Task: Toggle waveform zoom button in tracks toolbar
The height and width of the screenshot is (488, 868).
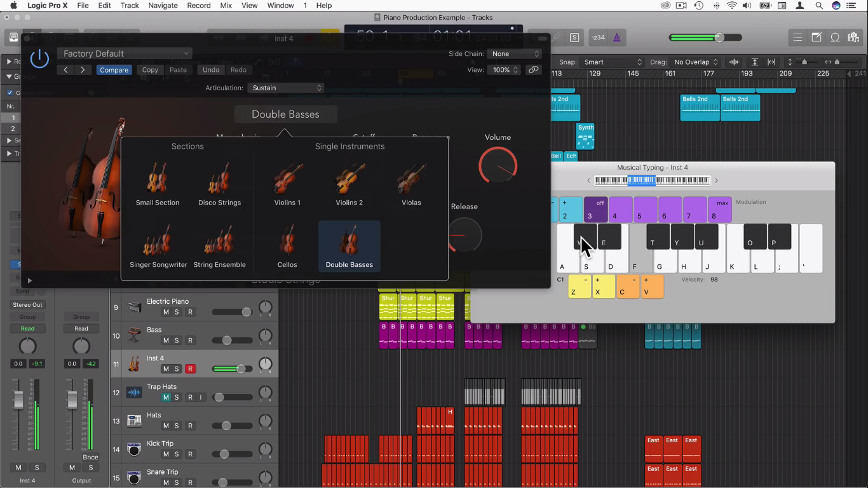Action: point(735,62)
